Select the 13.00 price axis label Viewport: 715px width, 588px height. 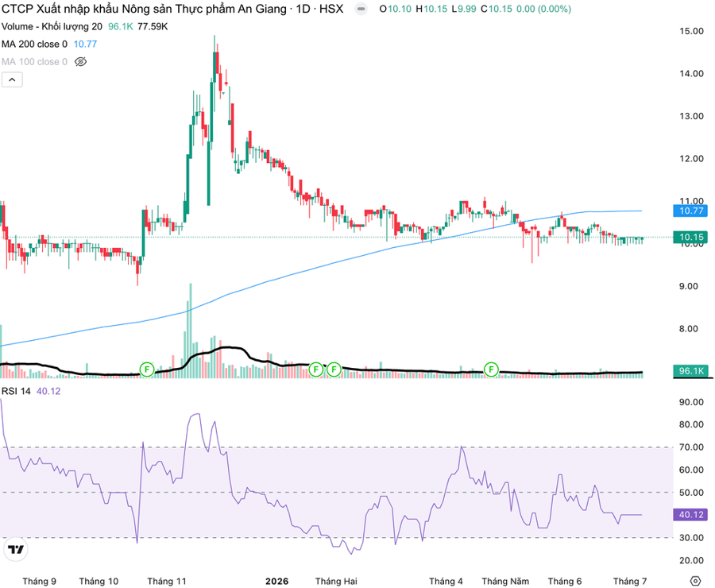[x=691, y=116]
